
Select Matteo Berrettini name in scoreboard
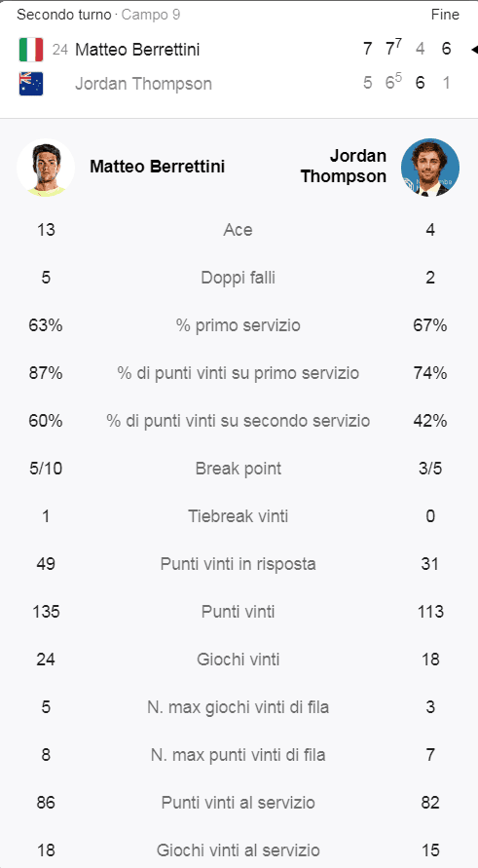pos(137,50)
